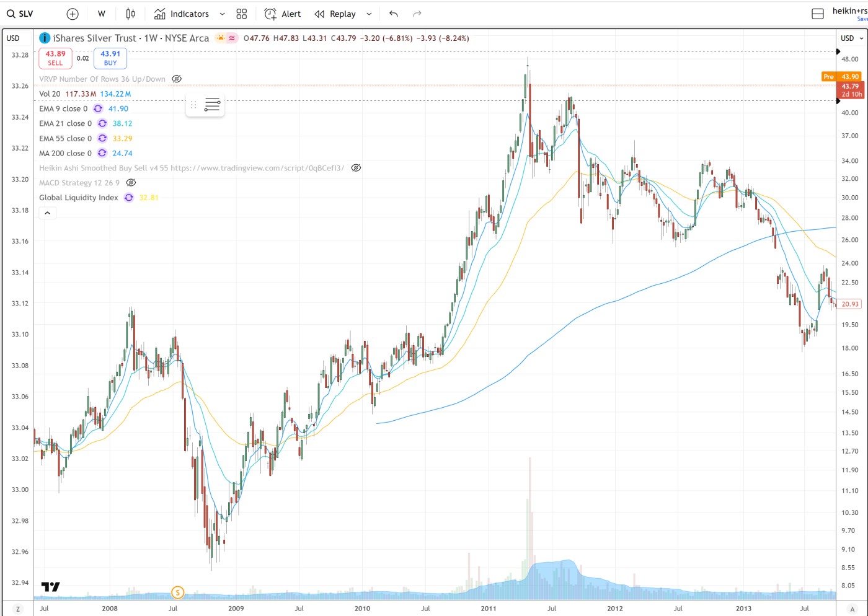The width and height of the screenshot is (868, 616).
Task: Start bar Replay mode
Action: tap(335, 14)
